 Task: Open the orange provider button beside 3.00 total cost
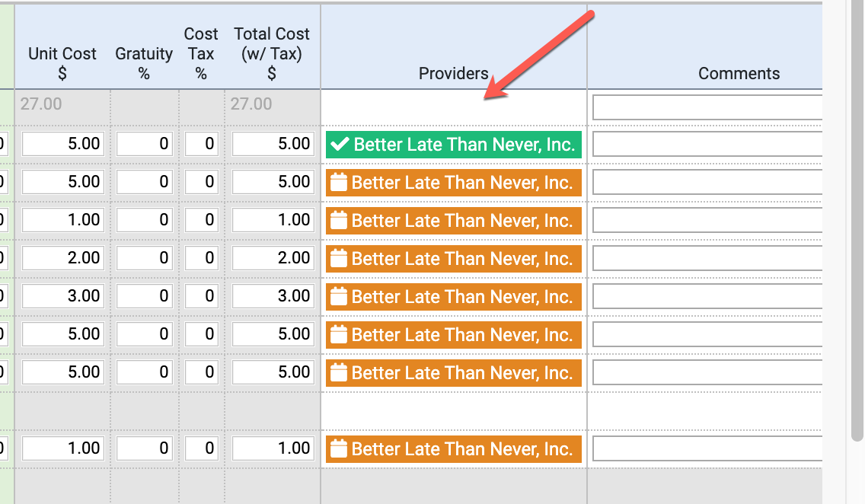(x=454, y=297)
